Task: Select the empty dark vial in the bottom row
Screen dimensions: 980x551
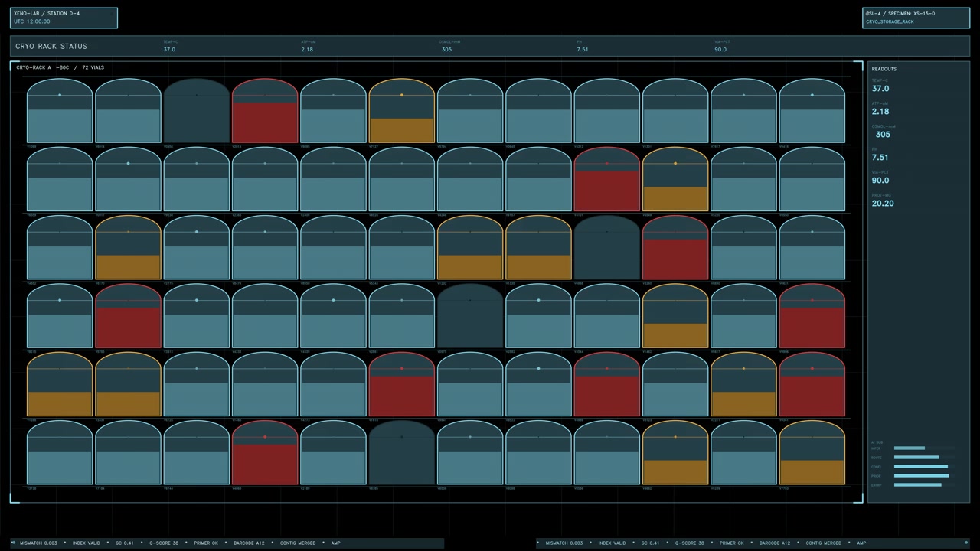Action: point(402,453)
